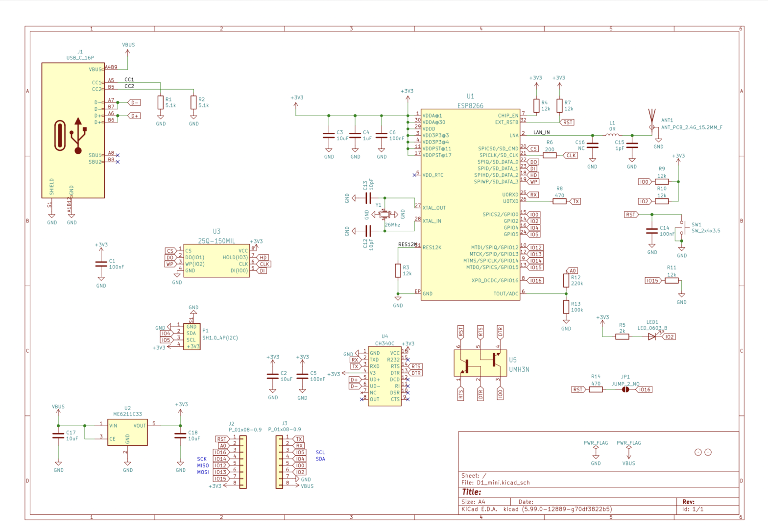Viewport: 768px width, 532px height.
Task: Select the LAN_IN net label
Action: pyautogui.click(x=541, y=132)
